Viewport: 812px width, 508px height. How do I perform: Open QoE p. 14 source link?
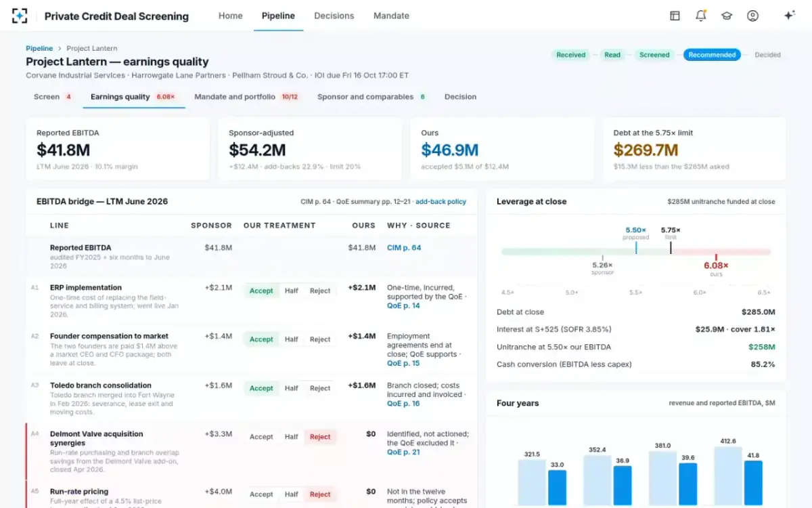coord(403,305)
